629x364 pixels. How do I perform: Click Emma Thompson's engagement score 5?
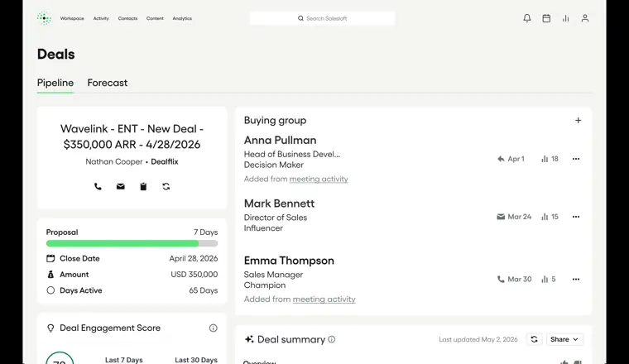(x=549, y=279)
